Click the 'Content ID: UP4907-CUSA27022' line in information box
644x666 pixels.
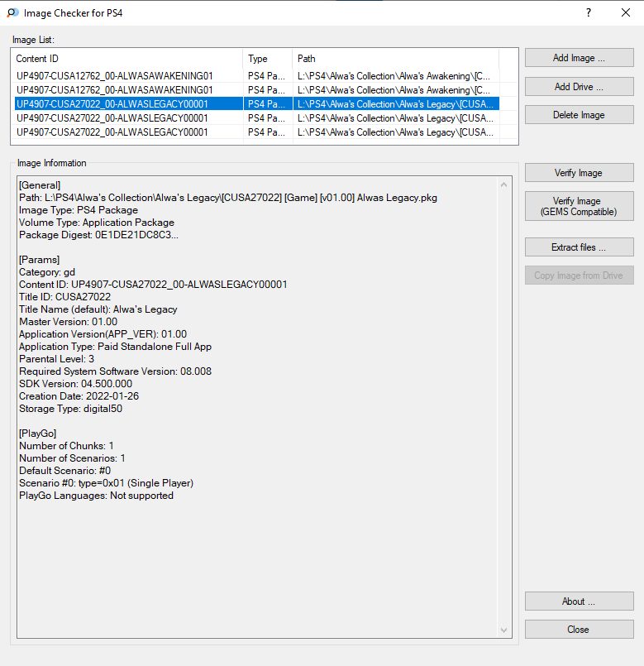coord(153,284)
